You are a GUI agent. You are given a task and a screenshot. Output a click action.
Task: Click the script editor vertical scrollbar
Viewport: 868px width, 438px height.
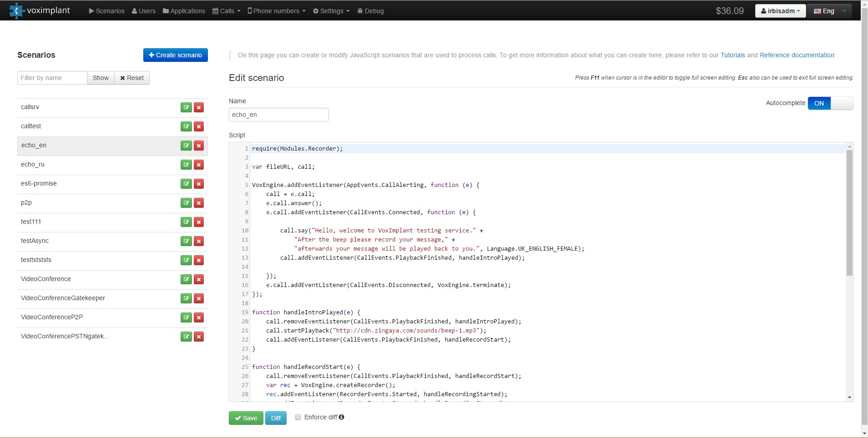click(x=849, y=213)
